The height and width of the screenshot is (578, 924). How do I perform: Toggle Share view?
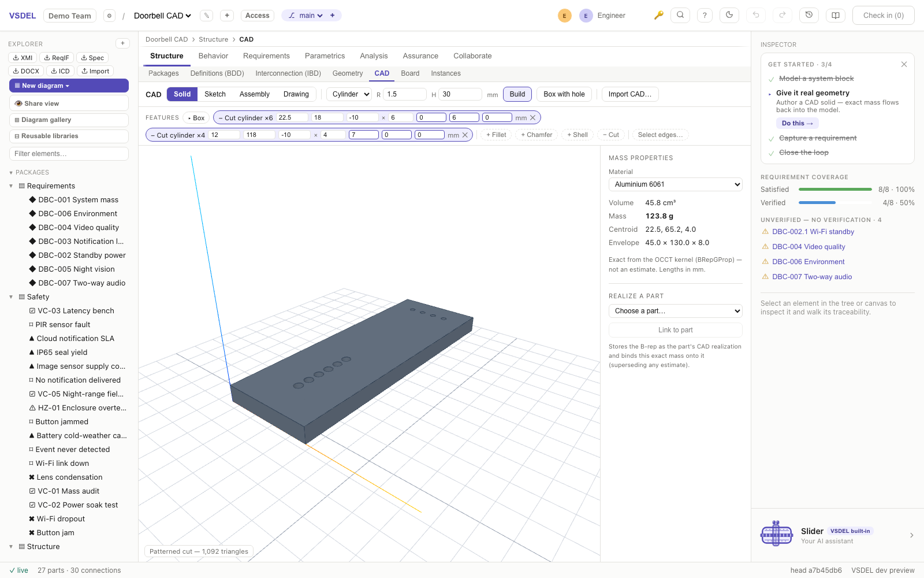[69, 103]
